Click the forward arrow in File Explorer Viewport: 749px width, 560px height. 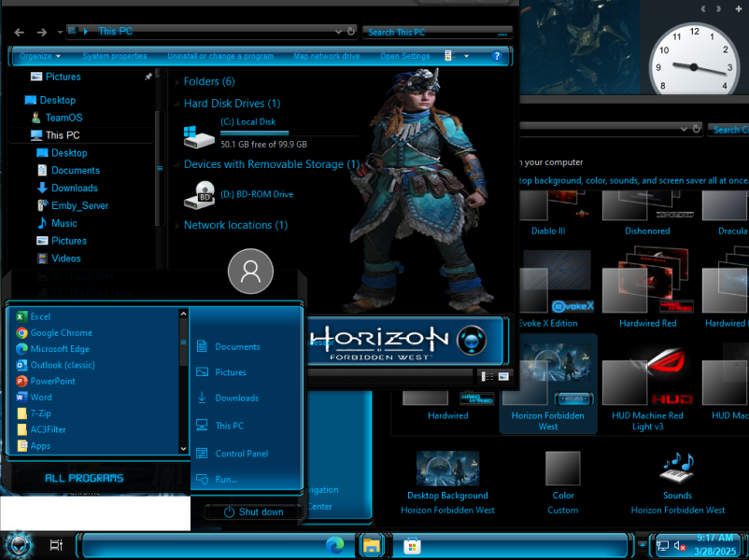pyautogui.click(x=42, y=33)
